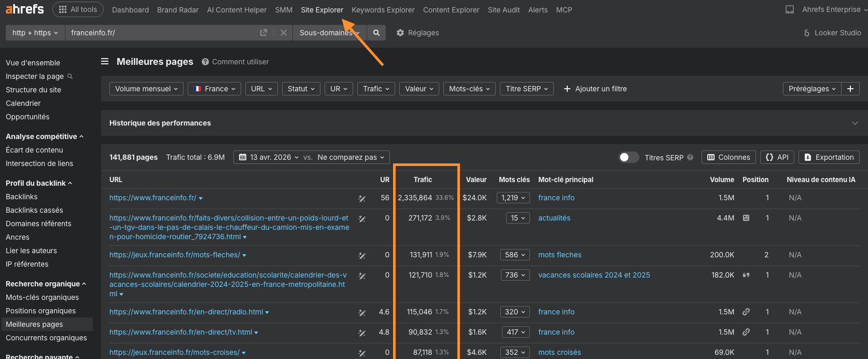Image resolution: width=868 pixels, height=359 pixels.
Task: Open the Mots-clés filter dropdown
Action: pyautogui.click(x=470, y=89)
